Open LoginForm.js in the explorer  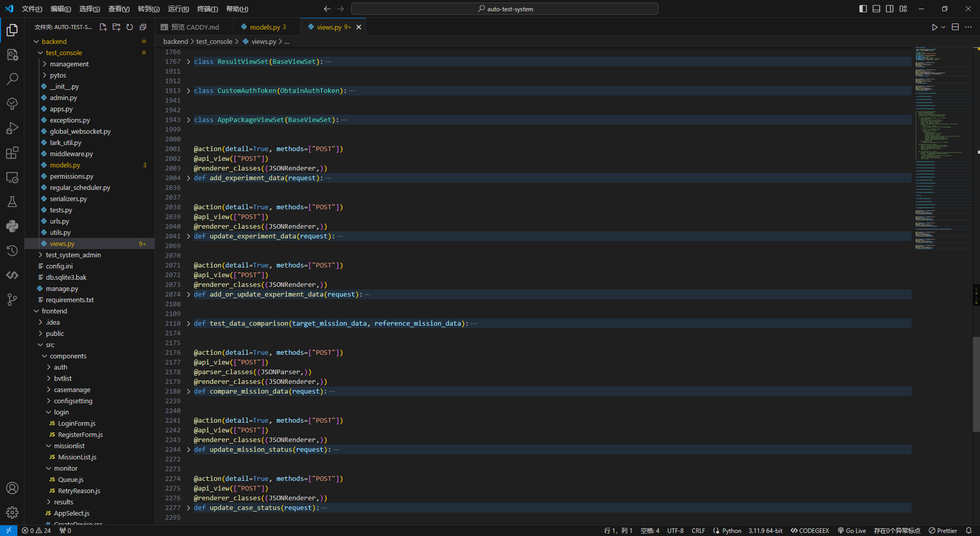click(x=77, y=423)
